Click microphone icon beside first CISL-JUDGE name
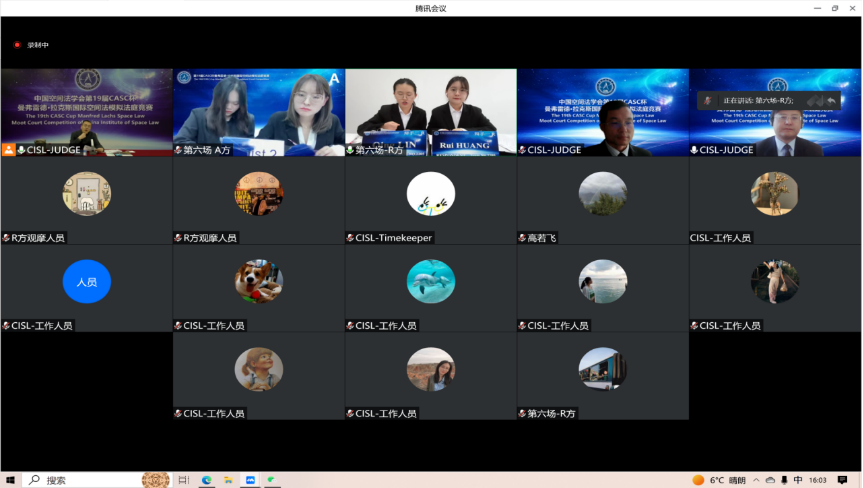The width and height of the screenshot is (863, 488). pyautogui.click(x=21, y=150)
